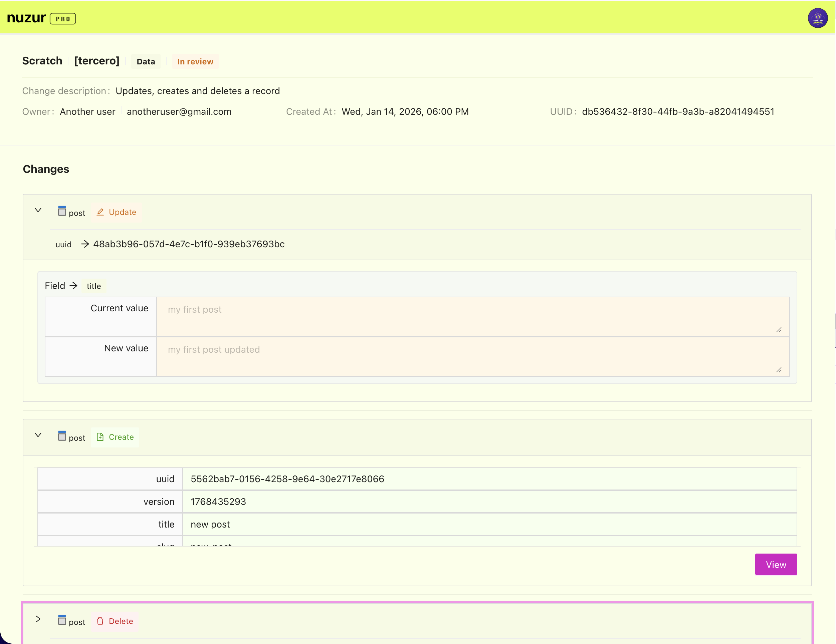Screen dimensions: 836x644
Task: Click the title field tag
Action: 94,286
